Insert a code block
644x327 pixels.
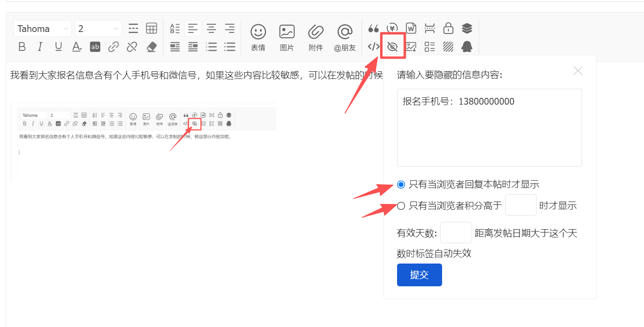373,47
